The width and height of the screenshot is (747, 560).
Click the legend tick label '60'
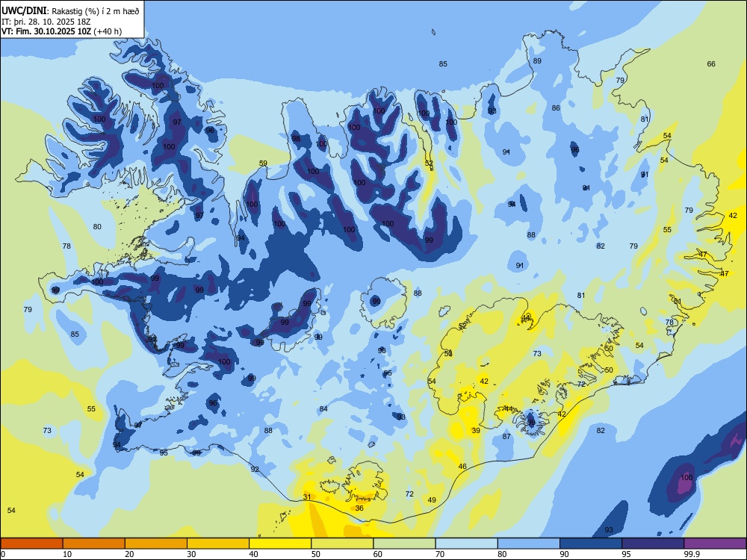[378, 554]
